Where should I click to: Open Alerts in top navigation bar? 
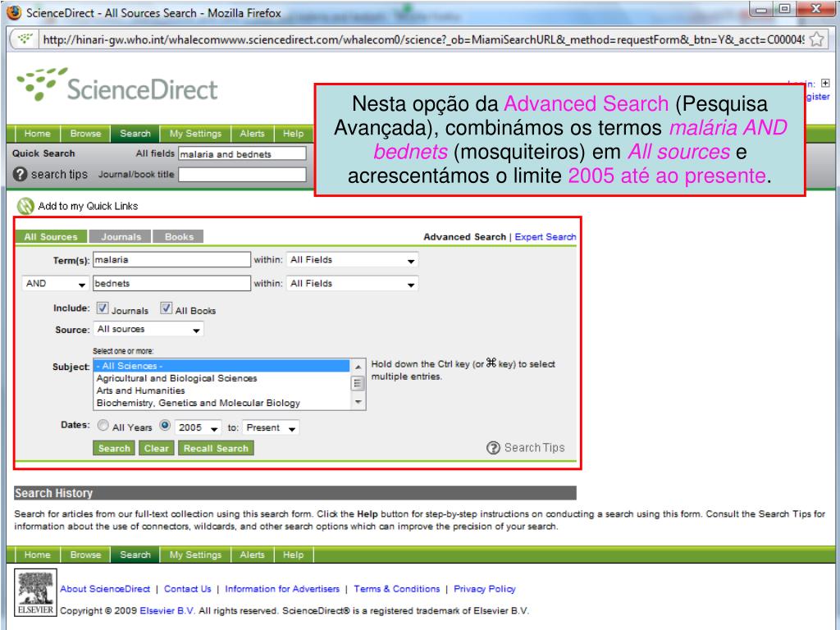(x=253, y=134)
